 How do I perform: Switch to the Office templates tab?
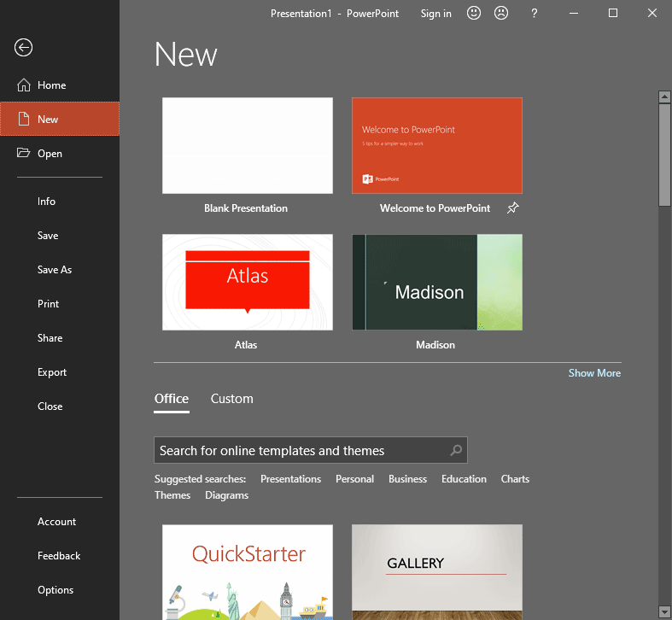tap(172, 399)
